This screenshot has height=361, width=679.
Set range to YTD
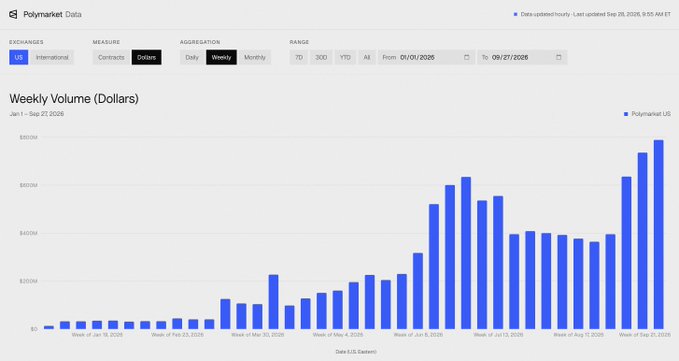[345, 57]
